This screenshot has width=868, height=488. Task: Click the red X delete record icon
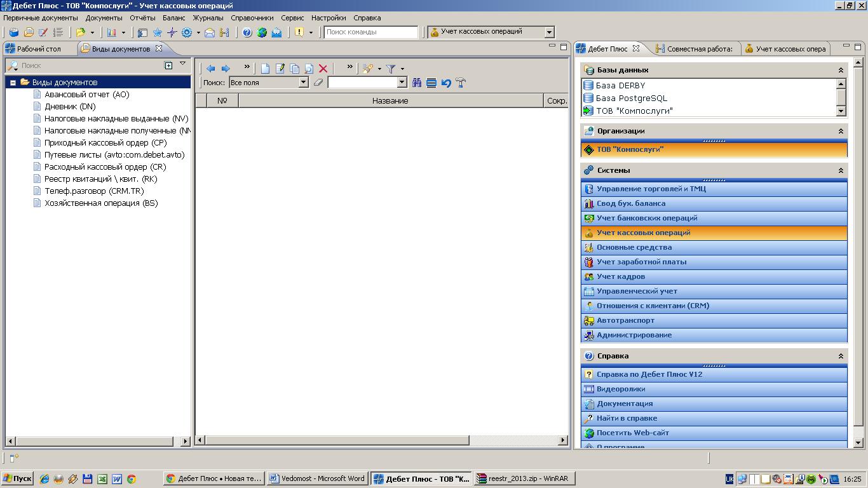click(x=323, y=69)
